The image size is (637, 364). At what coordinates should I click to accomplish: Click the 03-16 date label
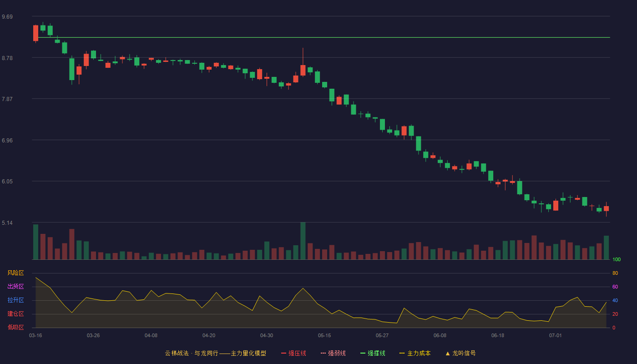(35, 335)
